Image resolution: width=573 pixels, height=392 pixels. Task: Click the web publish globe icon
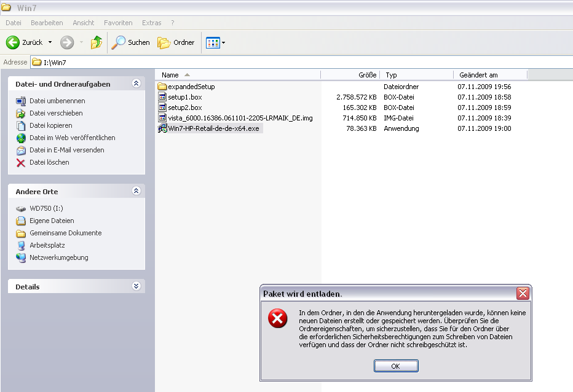21,138
